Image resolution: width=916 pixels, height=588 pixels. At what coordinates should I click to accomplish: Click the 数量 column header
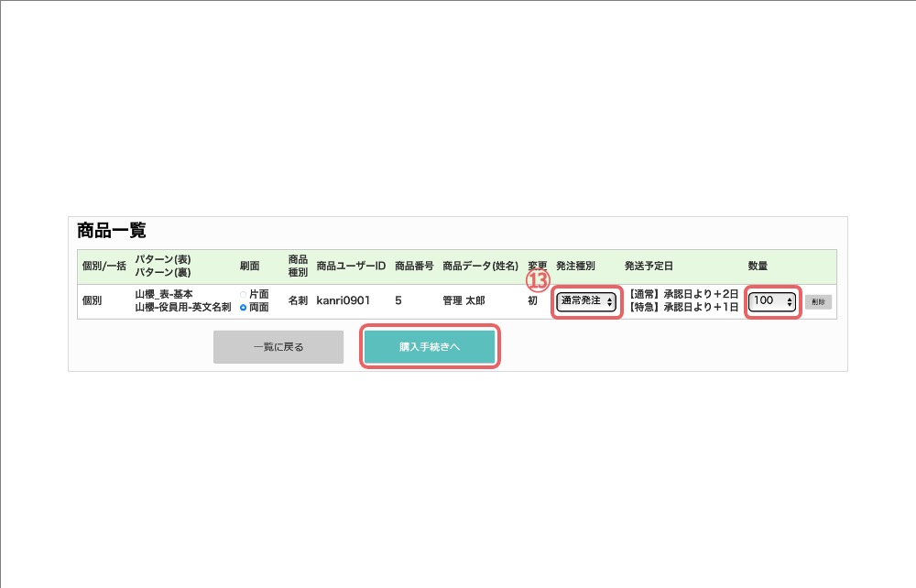pyautogui.click(x=758, y=267)
